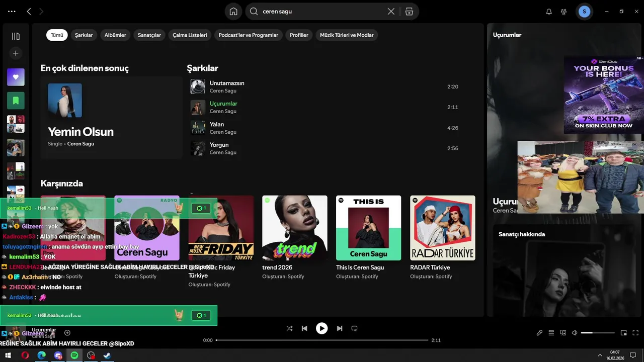This screenshot has height=362, width=644.
Task: Create a new playlist with the plus icon
Action: click(16, 53)
